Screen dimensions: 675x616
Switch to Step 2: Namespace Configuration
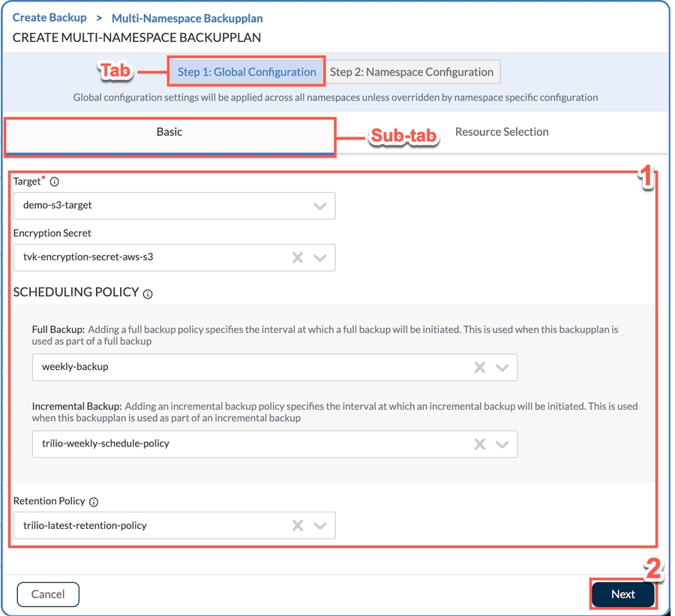(412, 72)
